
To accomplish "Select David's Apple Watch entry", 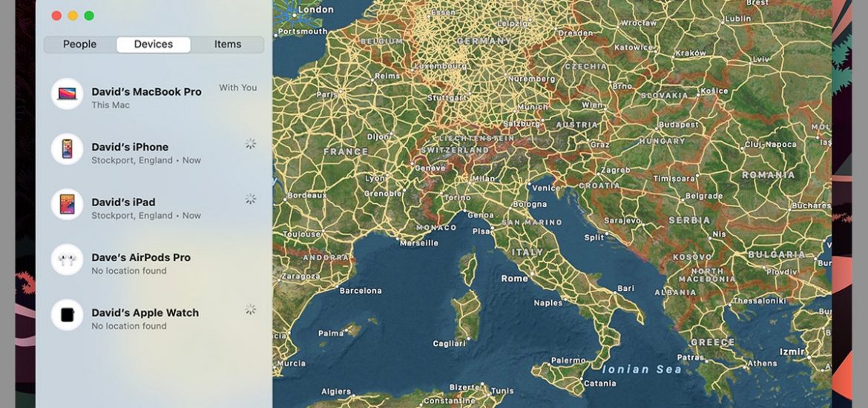I will [154, 315].
